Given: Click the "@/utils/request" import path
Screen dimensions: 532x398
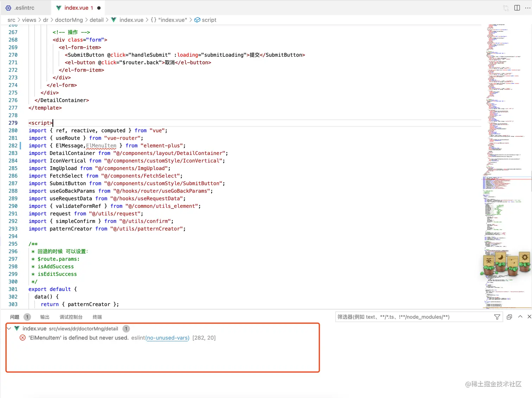Looking at the screenshot, I should 114,214.
